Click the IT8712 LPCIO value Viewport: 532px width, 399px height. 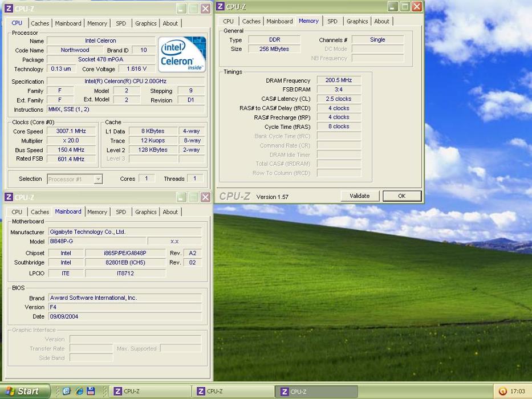[x=125, y=273]
